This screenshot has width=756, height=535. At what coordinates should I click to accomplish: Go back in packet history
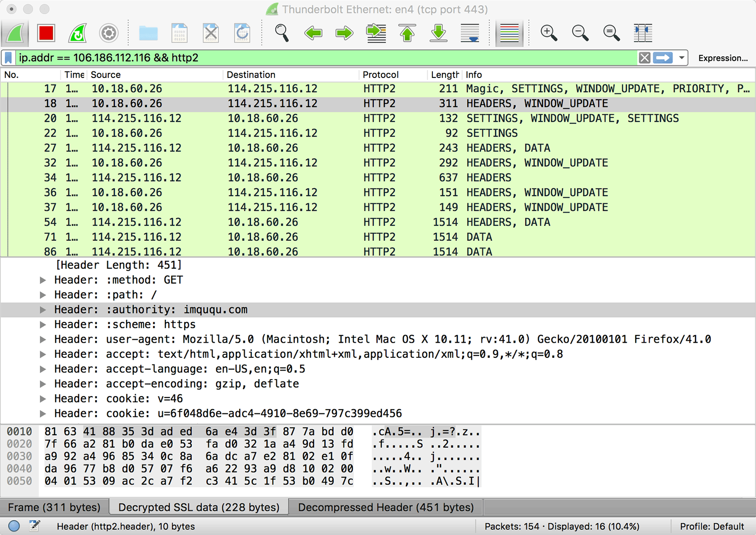coord(313,34)
